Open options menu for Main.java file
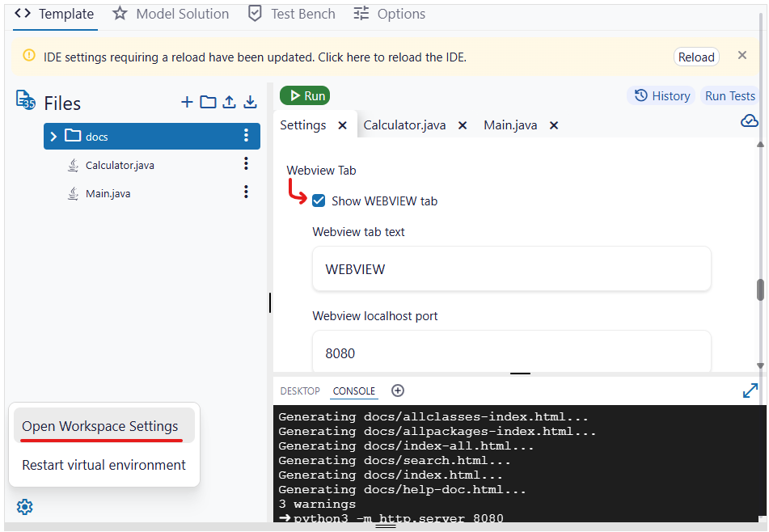 click(246, 192)
